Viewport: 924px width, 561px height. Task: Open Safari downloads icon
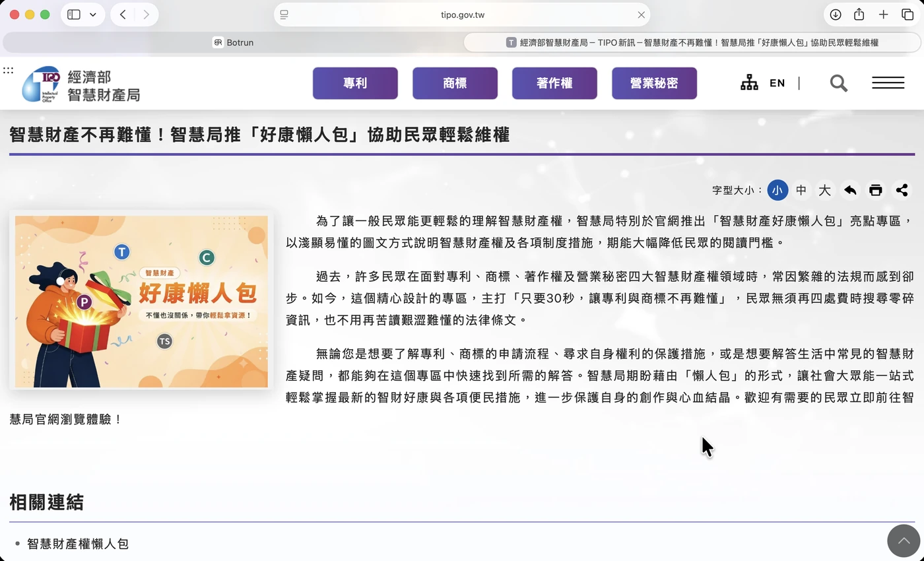click(836, 15)
